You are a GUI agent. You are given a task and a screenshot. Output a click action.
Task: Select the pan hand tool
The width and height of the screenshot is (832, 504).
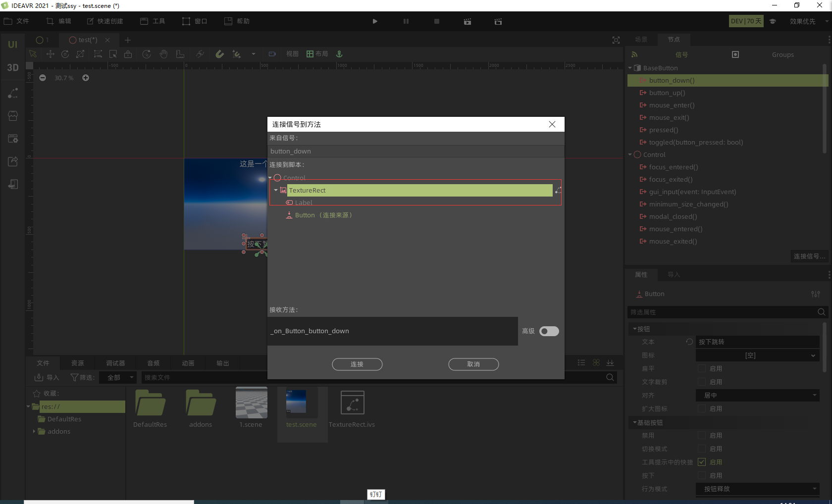click(163, 54)
